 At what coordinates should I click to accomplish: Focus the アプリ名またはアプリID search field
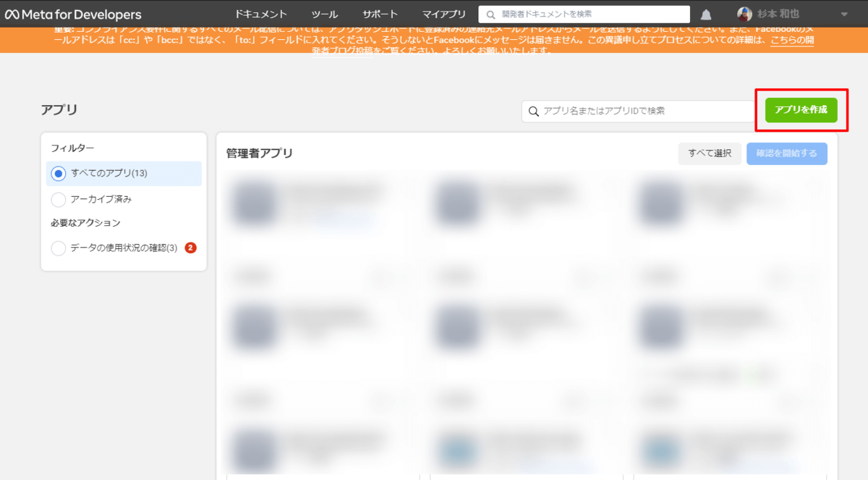click(640, 111)
